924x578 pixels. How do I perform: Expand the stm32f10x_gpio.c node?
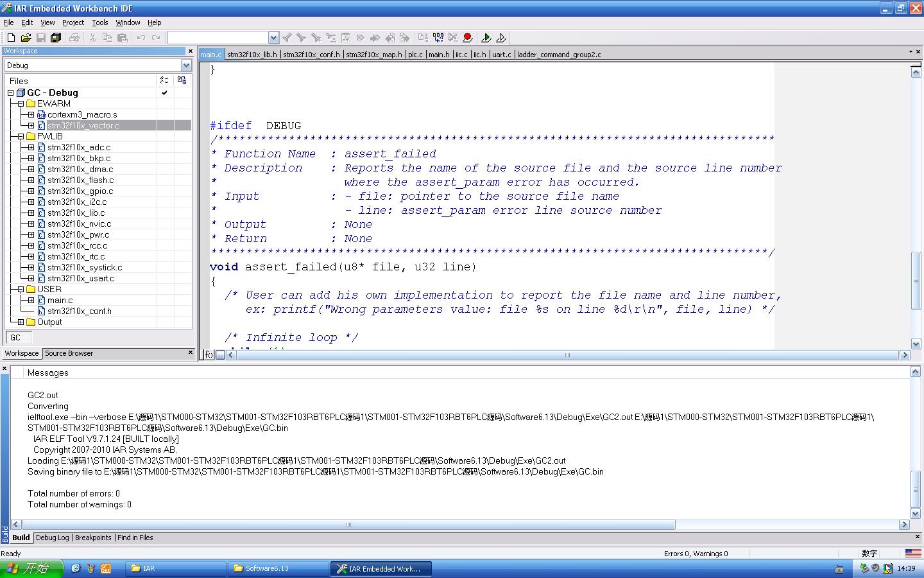click(x=31, y=191)
